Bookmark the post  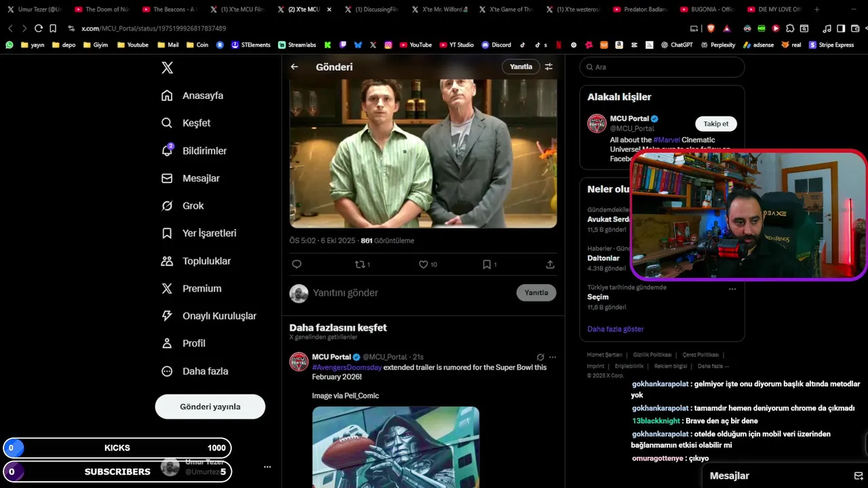pos(486,264)
